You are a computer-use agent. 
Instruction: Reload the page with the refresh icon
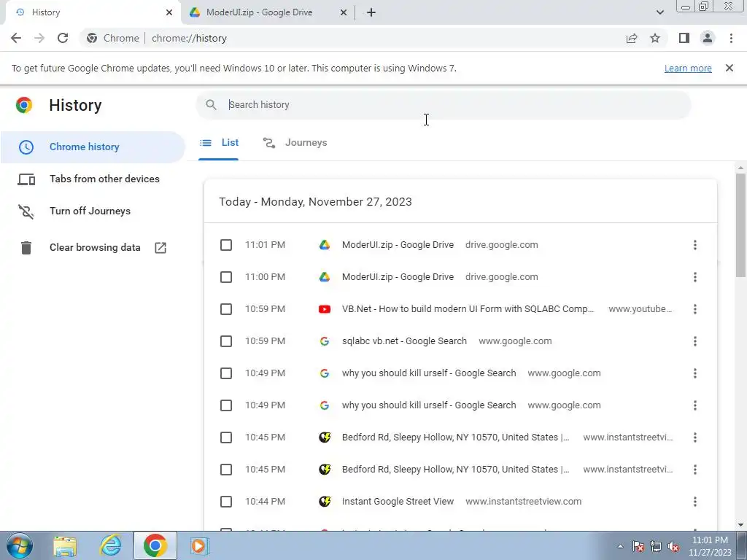(x=63, y=38)
